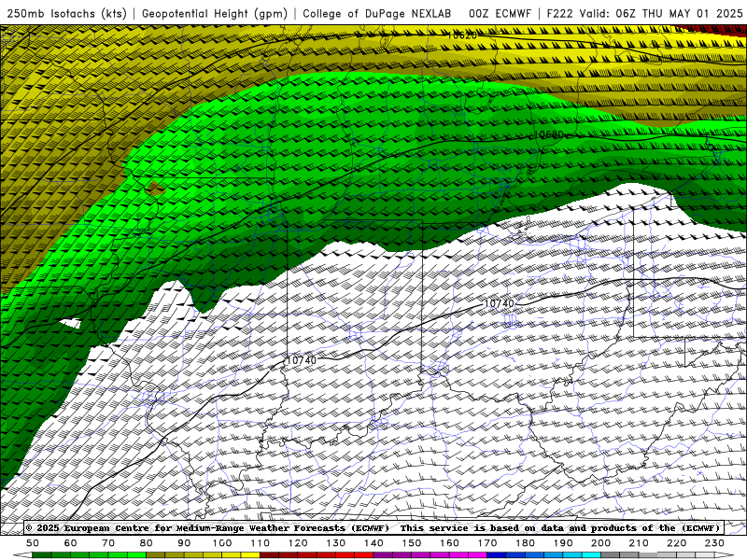Click the legend value 90
The width and height of the screenshot is (747, 560).
[184, 543]
